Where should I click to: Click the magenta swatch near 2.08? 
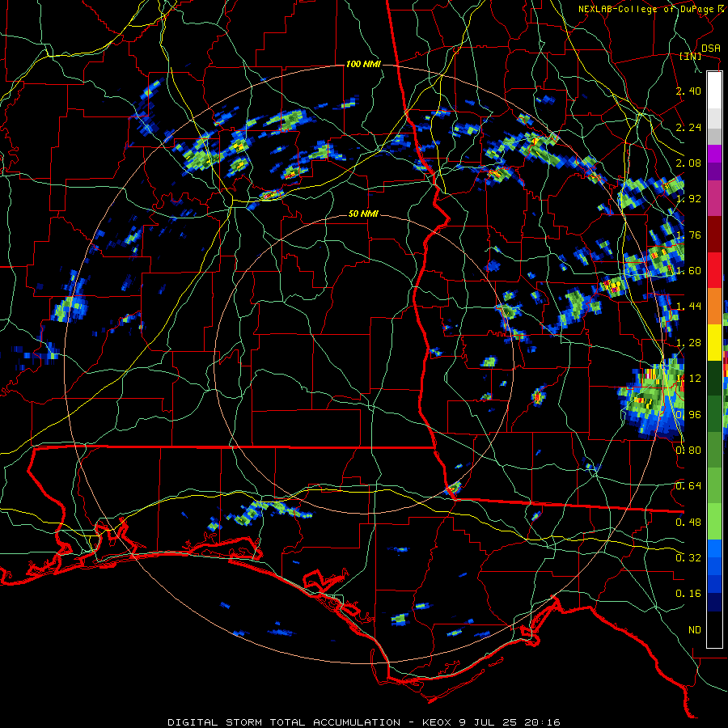pyautogui.click(x=714, y=154)
